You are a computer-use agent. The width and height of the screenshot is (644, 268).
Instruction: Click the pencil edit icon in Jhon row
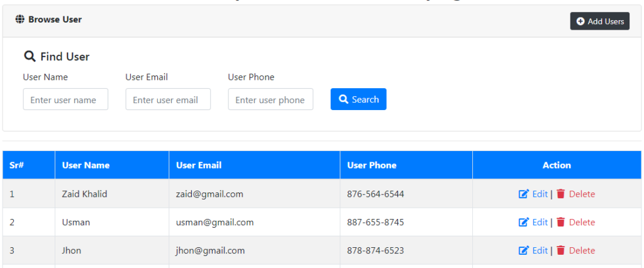524,251
